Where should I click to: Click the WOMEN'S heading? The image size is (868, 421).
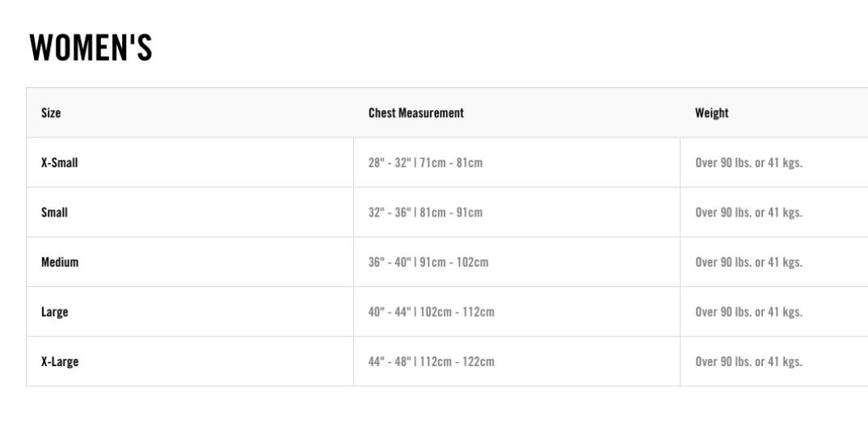click(91, 48)
